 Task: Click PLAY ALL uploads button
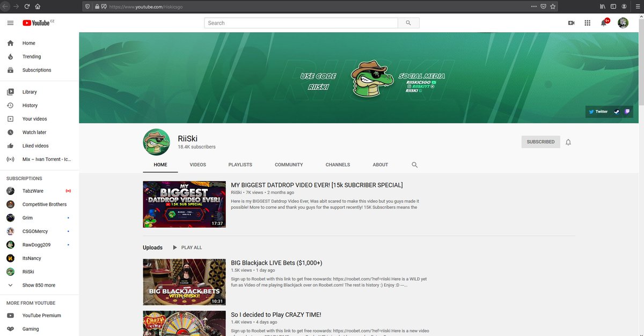[187, 247]
